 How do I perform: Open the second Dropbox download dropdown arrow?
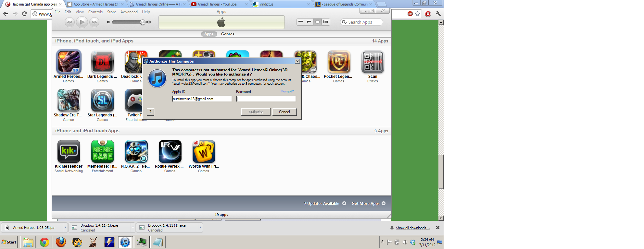click(x=200, y=228)
